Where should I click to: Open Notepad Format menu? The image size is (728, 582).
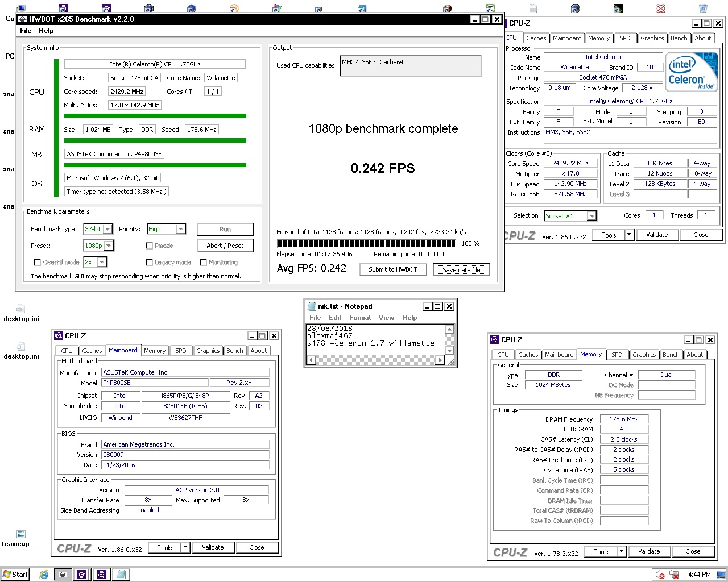pyautogui.click(x=360, y=318)
